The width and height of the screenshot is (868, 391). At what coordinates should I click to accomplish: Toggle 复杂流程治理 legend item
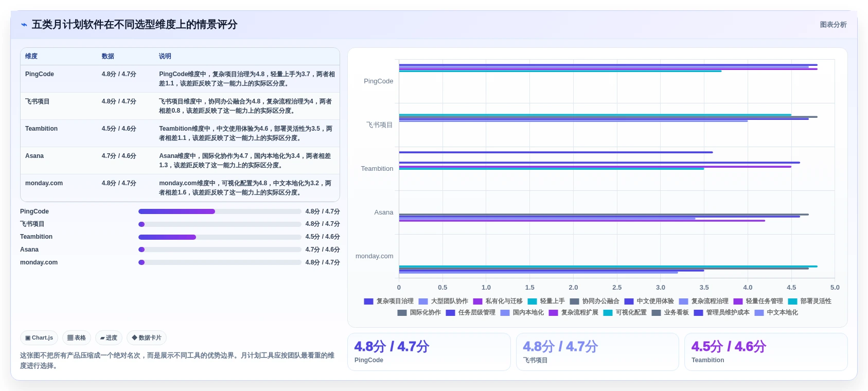[703, 301]
